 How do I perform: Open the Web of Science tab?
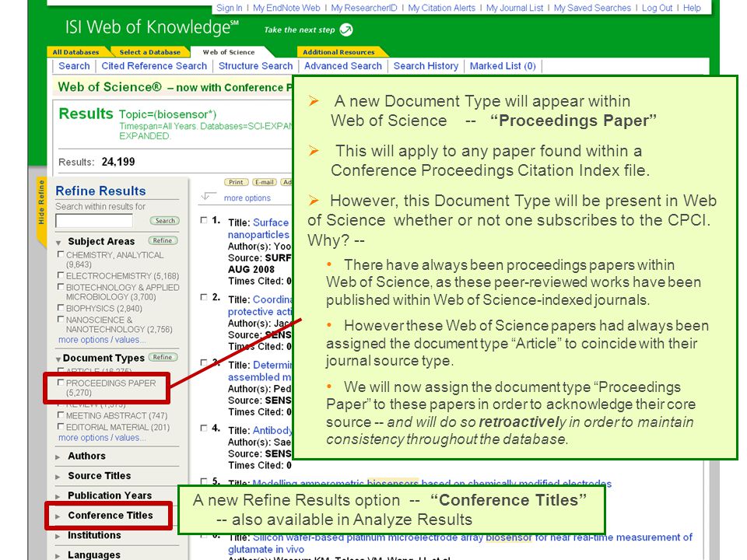[229, 52]
